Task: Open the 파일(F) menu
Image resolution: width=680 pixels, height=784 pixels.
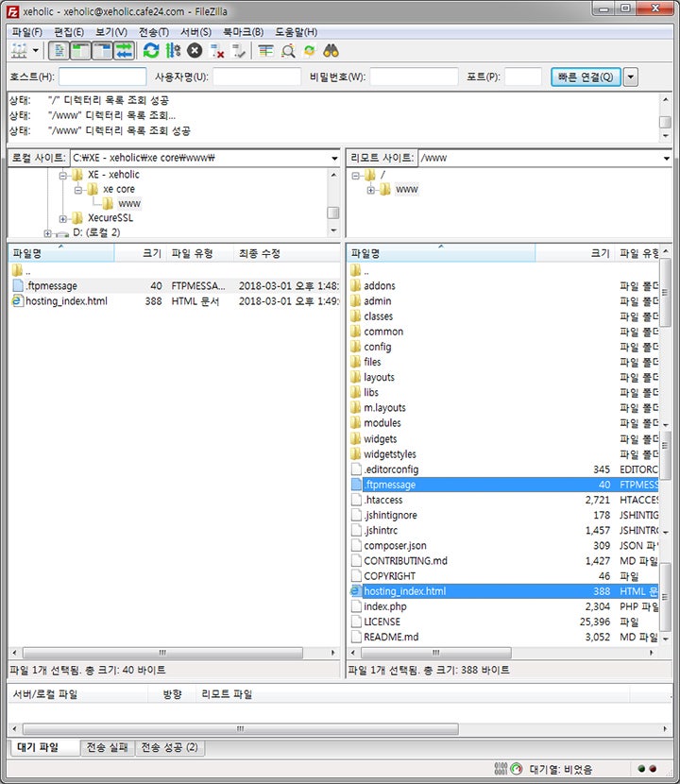Action: 27,32
